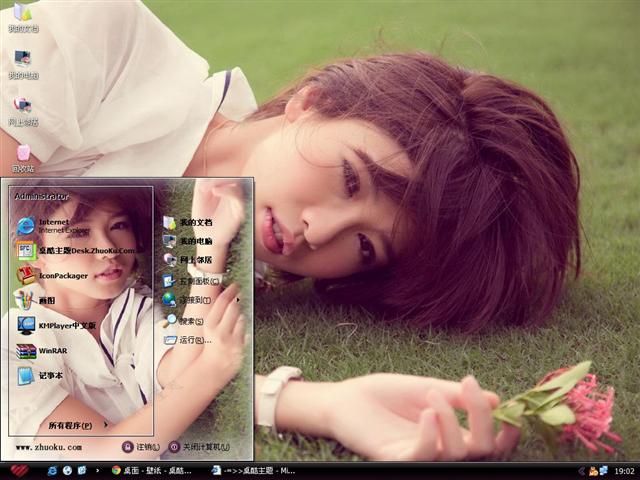Click the 注销(L) log off button
640x480 pixels.
click(x=142, y=447)
